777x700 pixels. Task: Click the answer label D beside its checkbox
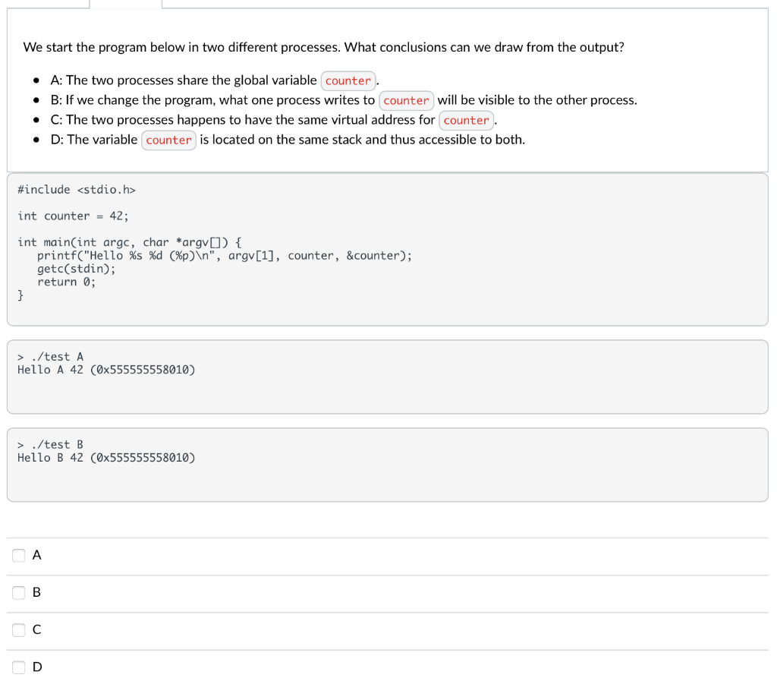click(x=37, y=667)
